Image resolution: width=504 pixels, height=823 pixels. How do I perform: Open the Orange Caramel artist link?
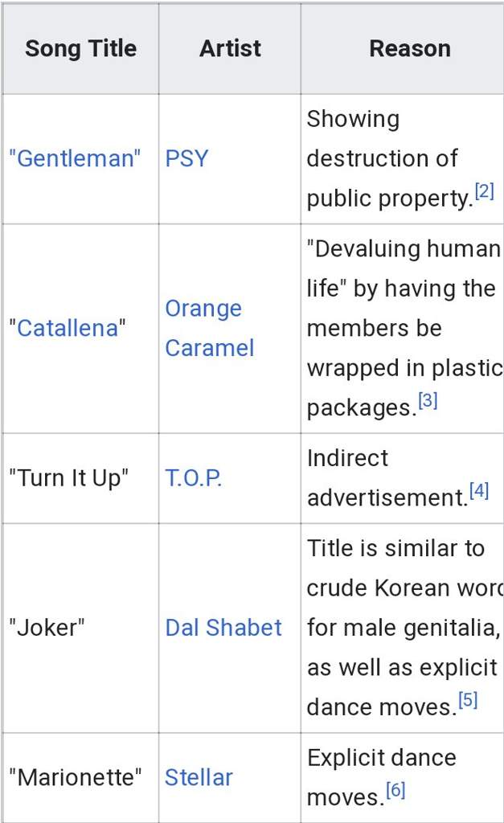pyautogui.click(x=210, y=329)
